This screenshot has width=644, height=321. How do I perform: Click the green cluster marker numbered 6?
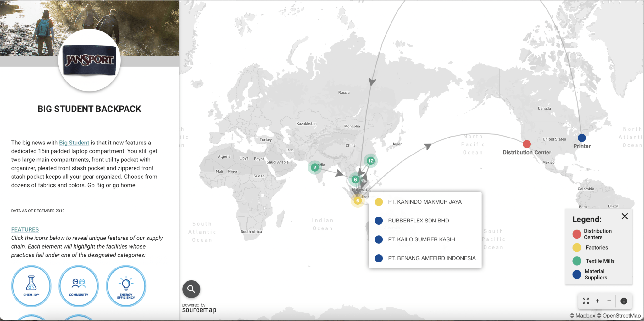point(355,179)
